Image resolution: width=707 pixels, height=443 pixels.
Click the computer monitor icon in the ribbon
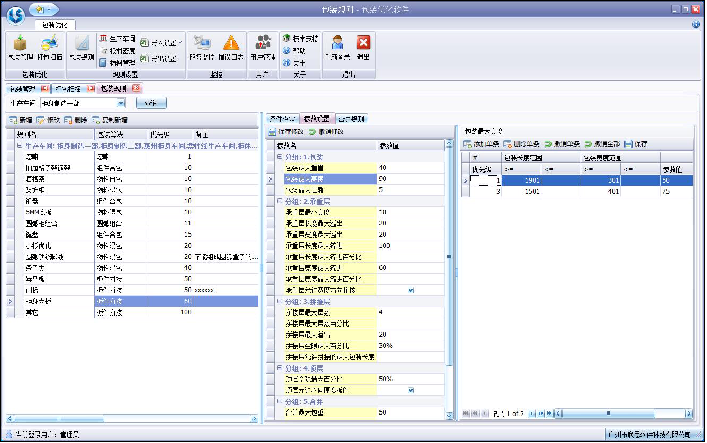click(x=201, y=43)
